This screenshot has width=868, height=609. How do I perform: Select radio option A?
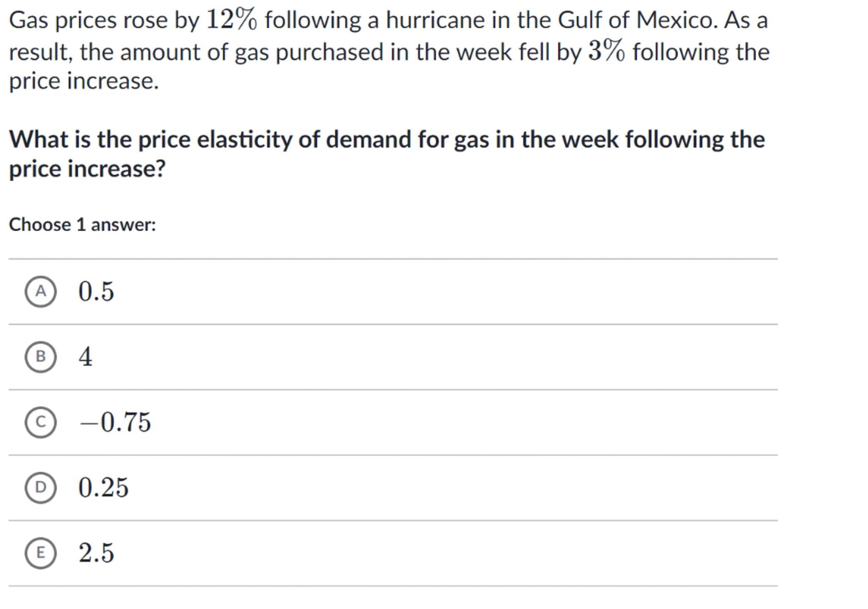pos(40,291)
